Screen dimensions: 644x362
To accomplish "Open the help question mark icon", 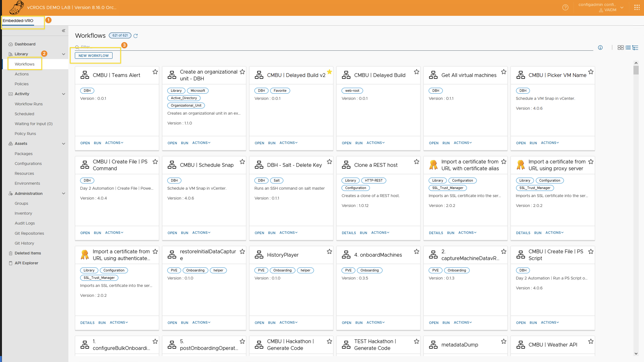I will (x=565, y=8).
